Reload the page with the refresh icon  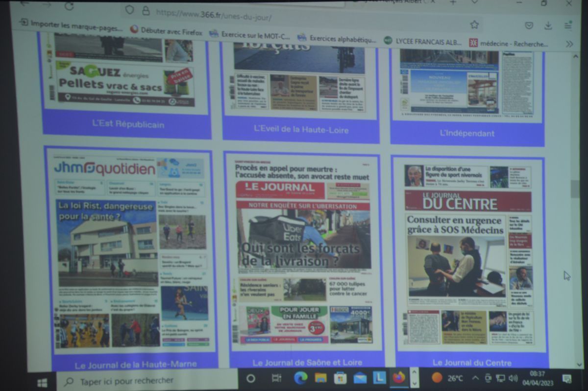pos(69,6)
